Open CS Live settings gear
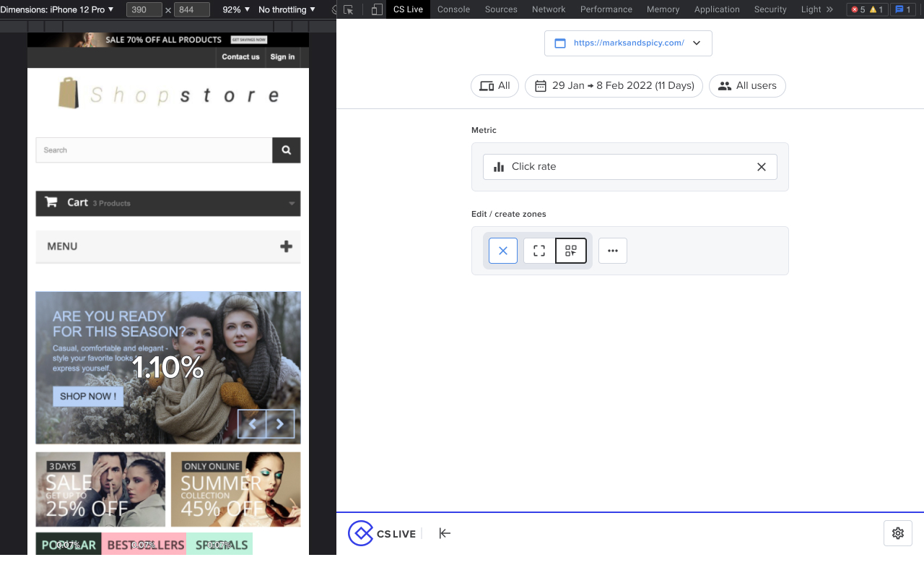The width and height of the screenshot is (924, 578). tap(898, 533)
